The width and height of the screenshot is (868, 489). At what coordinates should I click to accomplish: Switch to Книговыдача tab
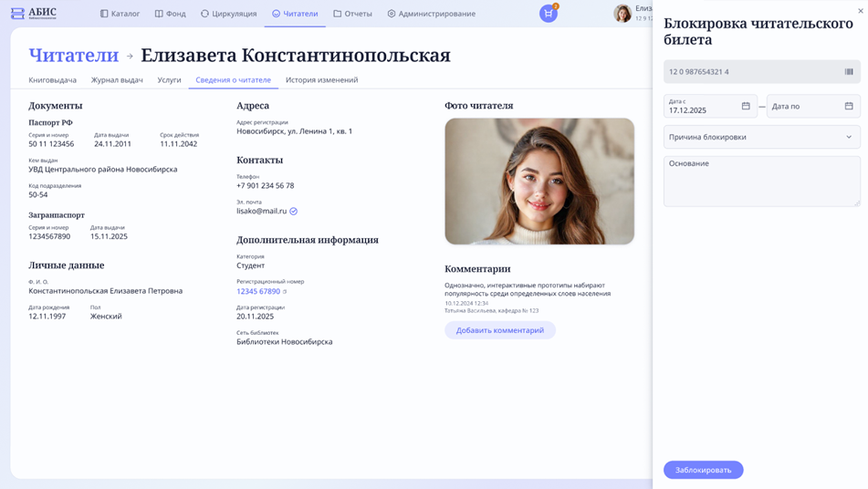pos(53,79)
